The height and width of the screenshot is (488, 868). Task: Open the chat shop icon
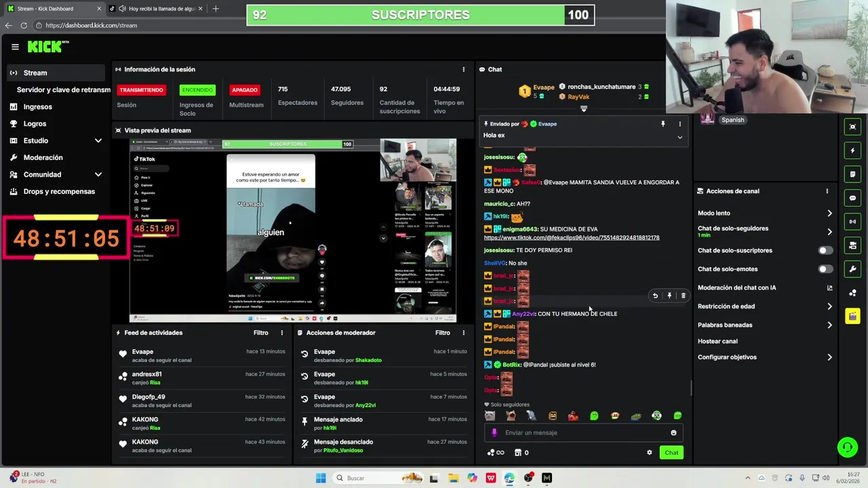point(521,453)
